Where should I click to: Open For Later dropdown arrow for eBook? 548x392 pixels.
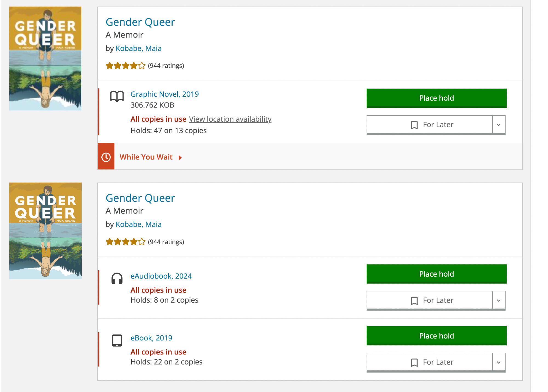pos(498,362)
